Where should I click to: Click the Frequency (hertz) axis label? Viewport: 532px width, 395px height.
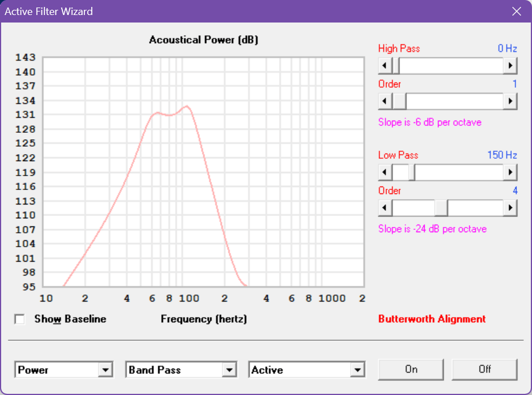click(203, 319)
